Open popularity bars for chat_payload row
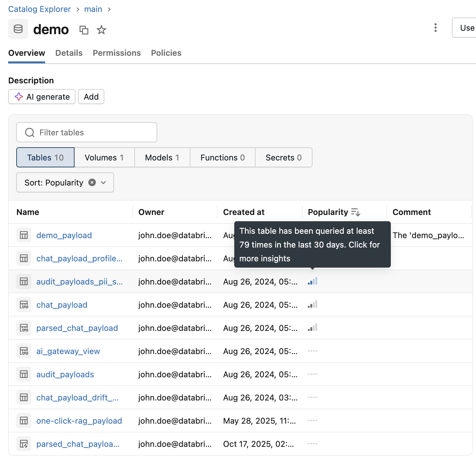Image resolution: width=476 pixels, height=460 pixels. (x=313, y=304)
